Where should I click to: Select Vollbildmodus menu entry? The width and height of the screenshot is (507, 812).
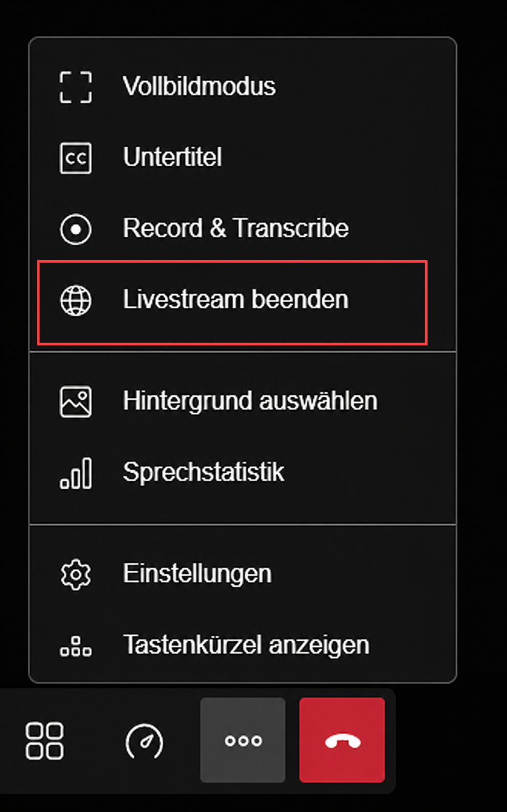tap(243, 86)
